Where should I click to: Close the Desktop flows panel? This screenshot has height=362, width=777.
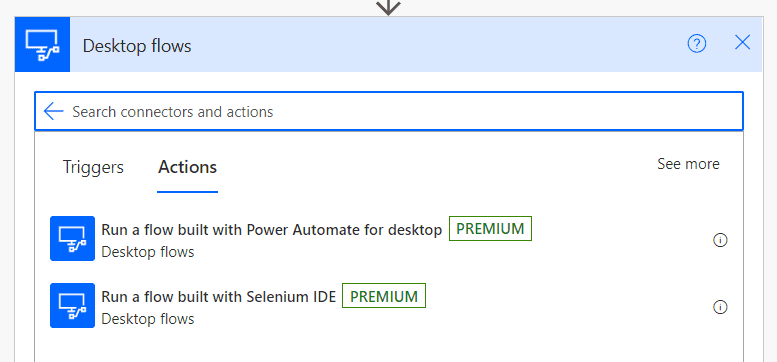[742, 43]
